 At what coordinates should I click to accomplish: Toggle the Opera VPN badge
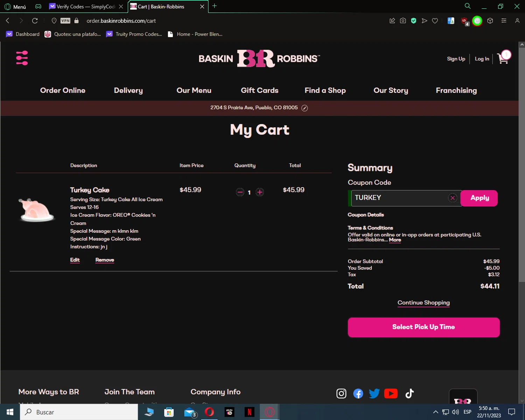pos(65,21)
